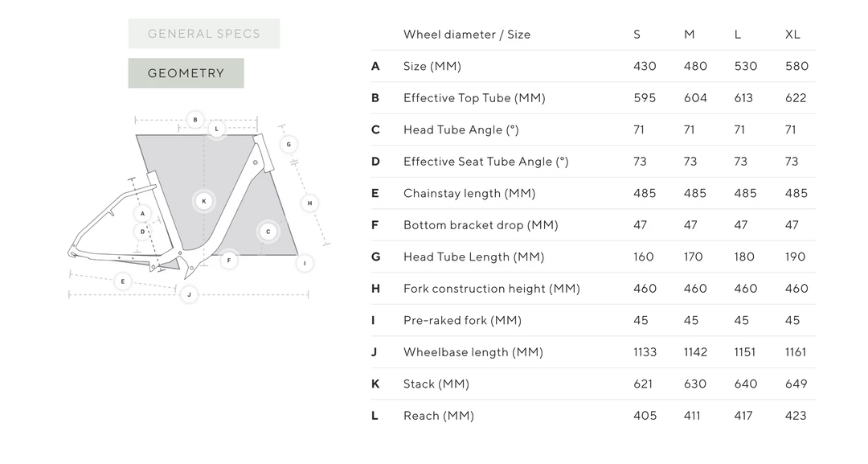Click the H fork height marker

tap(309, 203)
